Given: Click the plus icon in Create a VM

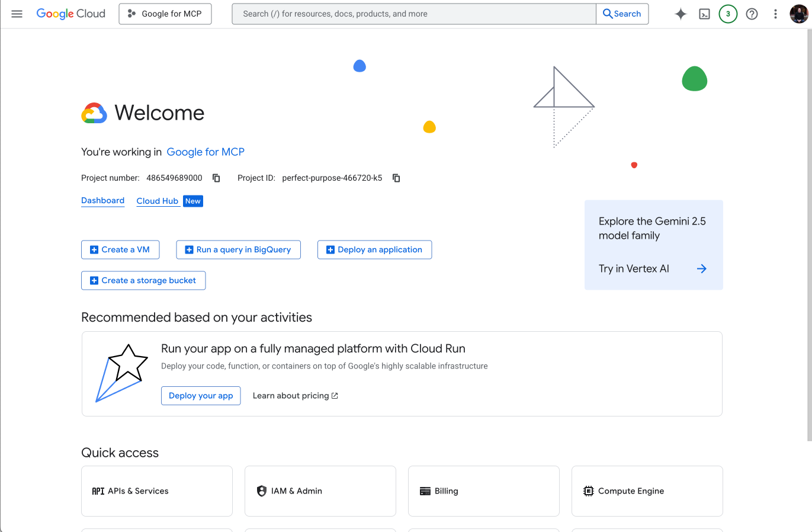Looking at the screenshot, I should tap(94, 249).
